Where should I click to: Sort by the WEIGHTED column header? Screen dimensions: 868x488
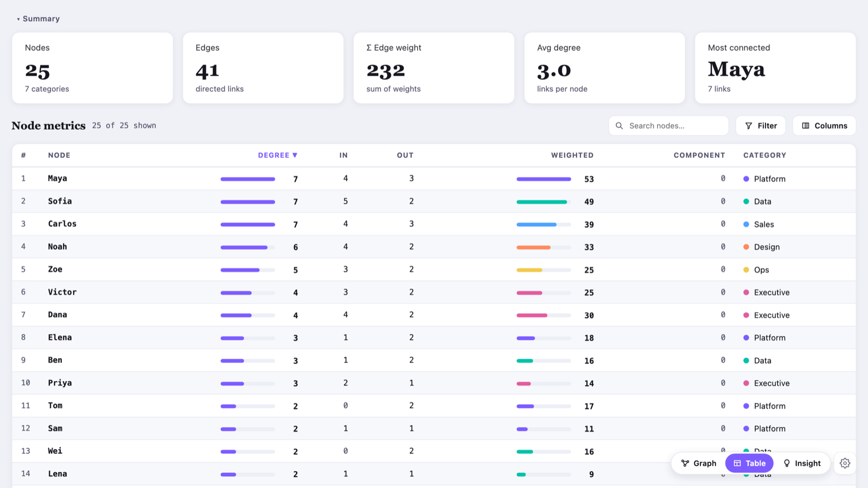(x=572, y=155)
